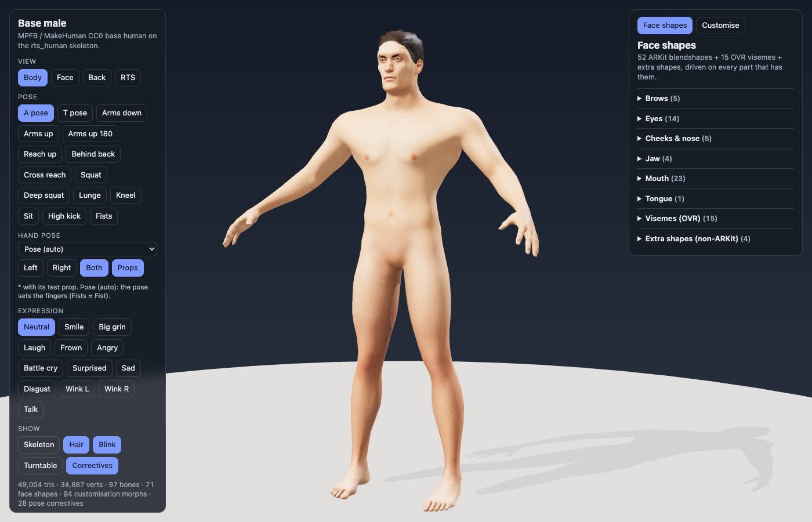812x522 pixels.
Task: Switch view to Face
Action: (65, 78)
